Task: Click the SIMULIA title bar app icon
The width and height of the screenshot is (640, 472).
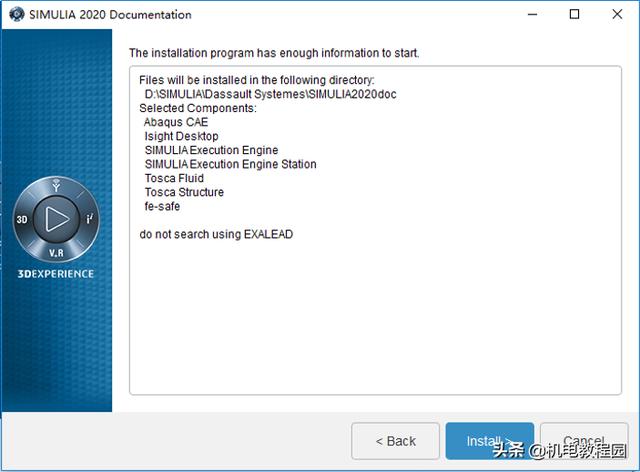Action: point(17,14)
